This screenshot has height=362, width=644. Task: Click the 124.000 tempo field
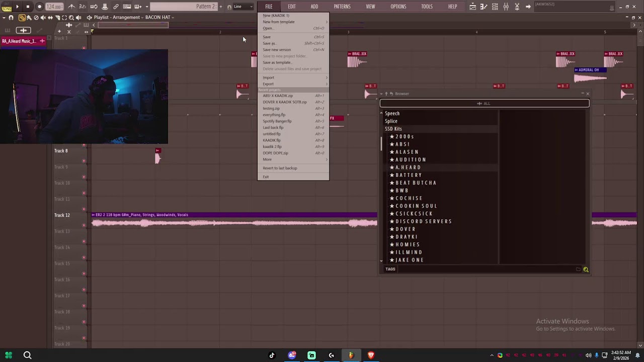(x=54, y=7)
